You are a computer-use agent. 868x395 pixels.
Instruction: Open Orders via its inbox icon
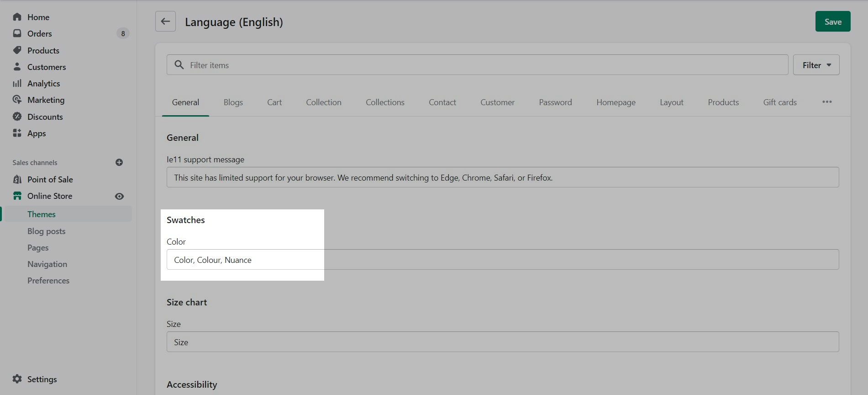[17, 33]
